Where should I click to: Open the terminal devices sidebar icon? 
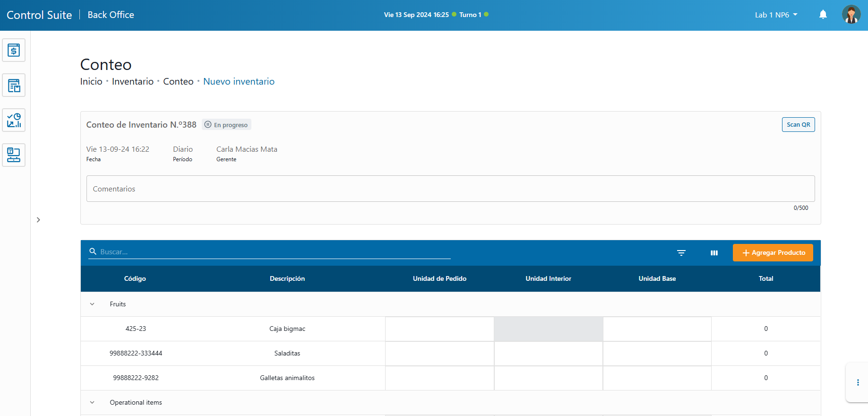14,155
